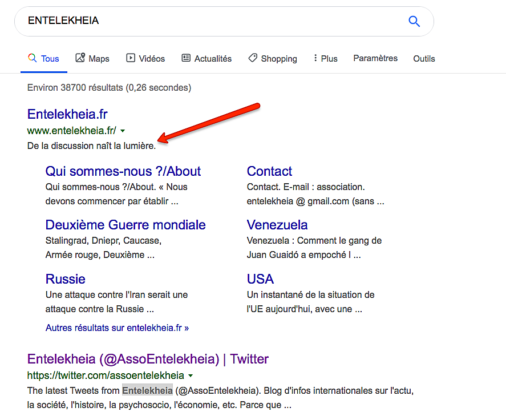Open the Russie sitelink
506x420 pixels.
(x=66, y=279)
